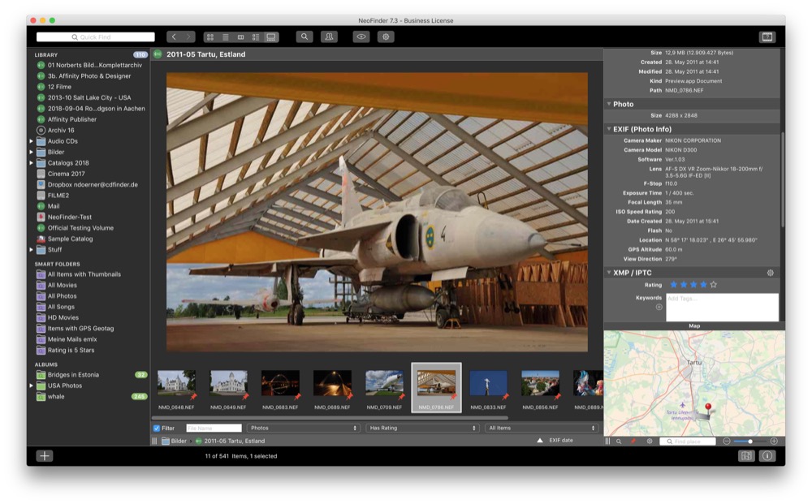Open the gear settings toolbar icon
This screenshot has height=504, width=812.
[x=386, y=37]
